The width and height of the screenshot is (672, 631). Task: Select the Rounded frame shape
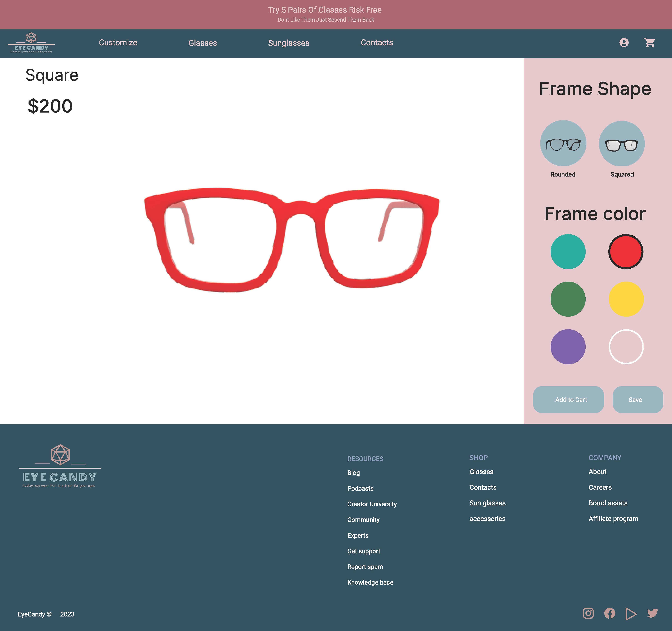(563, 143)
